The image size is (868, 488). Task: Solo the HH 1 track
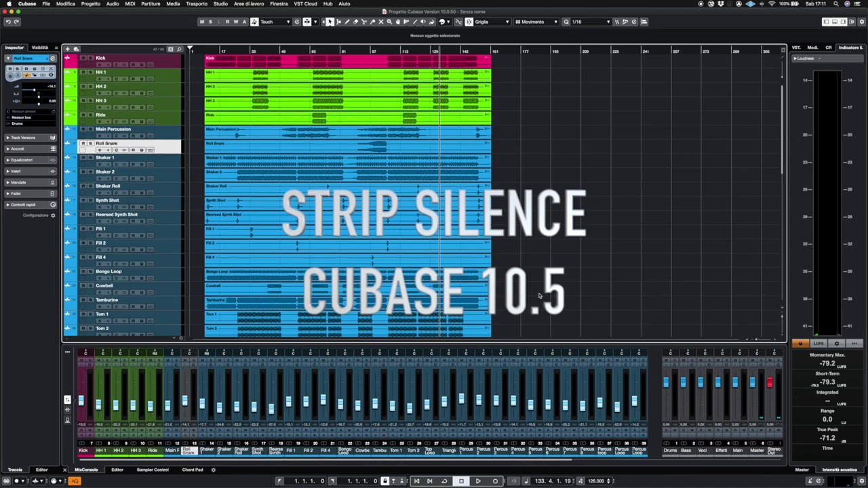[x=90, y=73]
